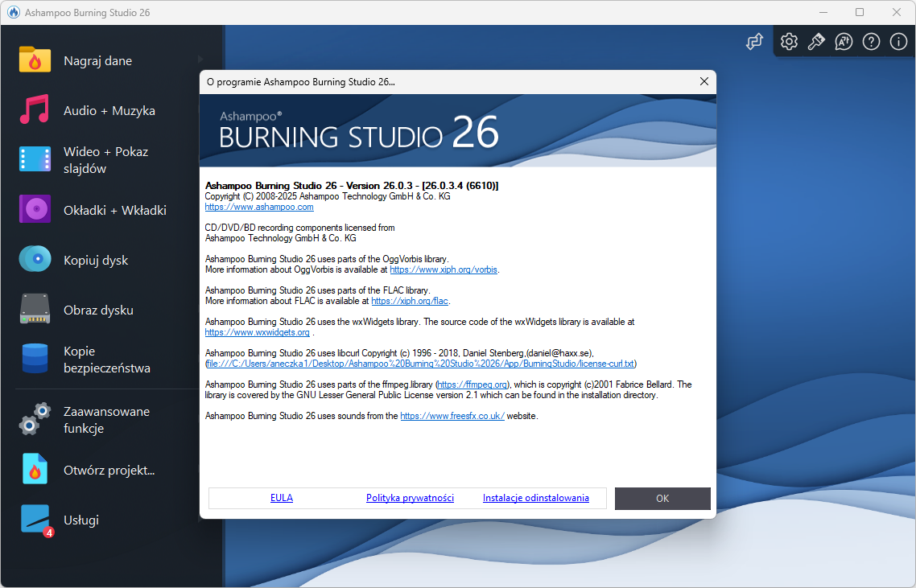Open the https://www.freesfx.co.uk/ link
This screenshot has height=588, width=916.
[x=452, y=417]
